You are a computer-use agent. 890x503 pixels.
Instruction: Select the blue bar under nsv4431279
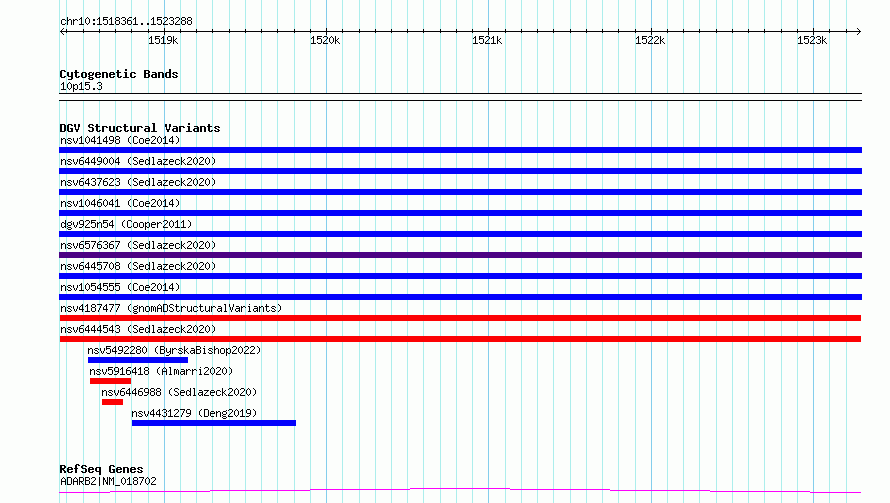[x=214, y=423]
